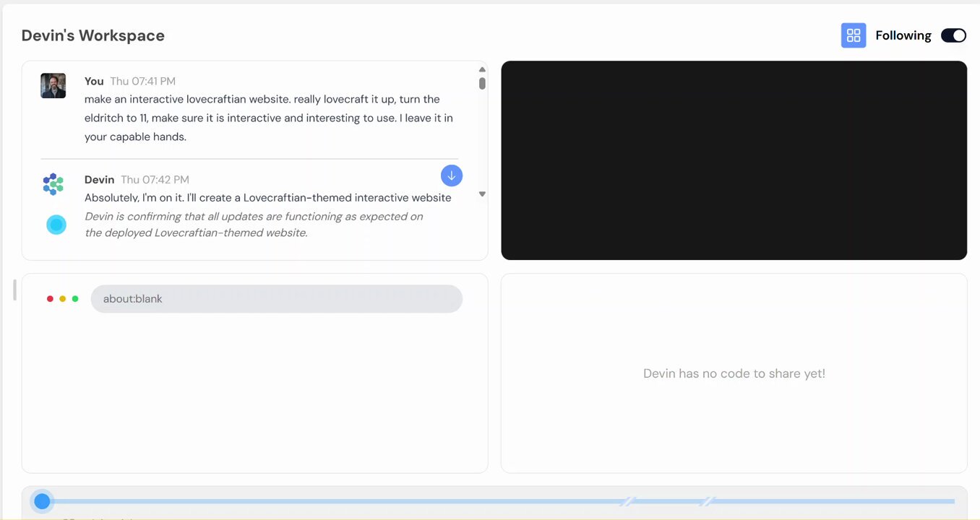
Task: Click the Following label text
Action: (x=903, y=35)
